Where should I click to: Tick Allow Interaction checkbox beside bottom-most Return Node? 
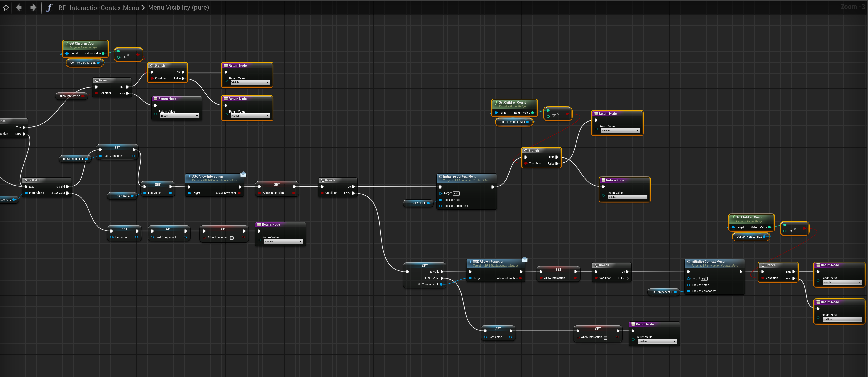tap(605, 338)
